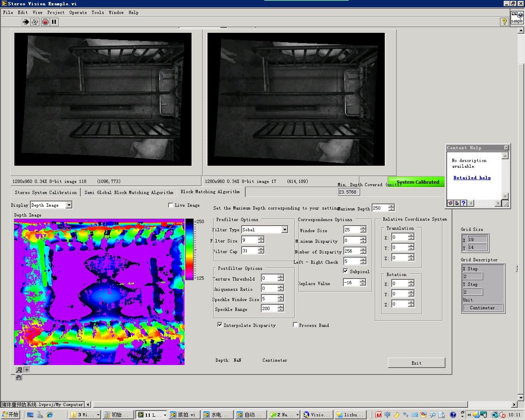Click the VI 'sample' icon pane

517,18
